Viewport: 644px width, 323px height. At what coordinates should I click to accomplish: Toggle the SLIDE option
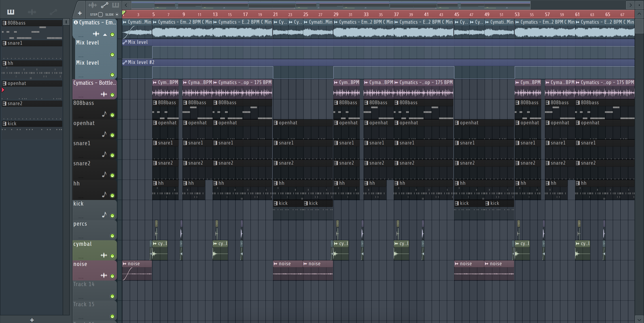pos(117,15)
